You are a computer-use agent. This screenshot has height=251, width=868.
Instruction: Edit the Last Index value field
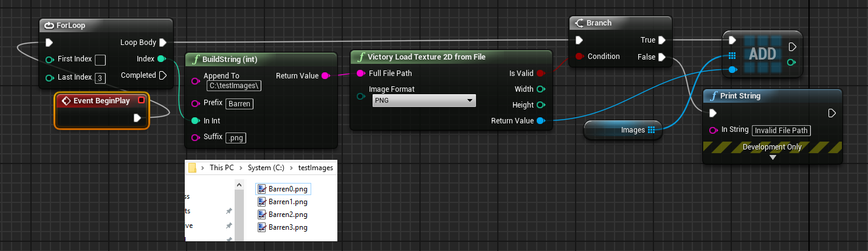coord(100,77)
